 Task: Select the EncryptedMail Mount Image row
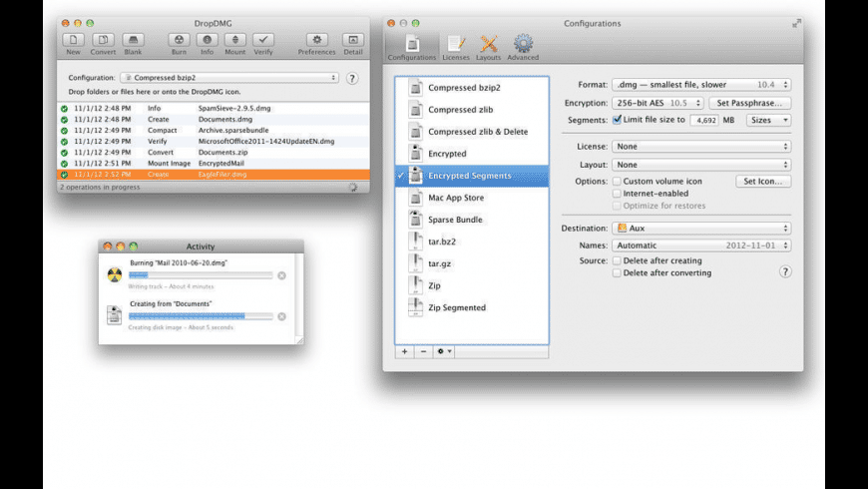tap(214, 164)
